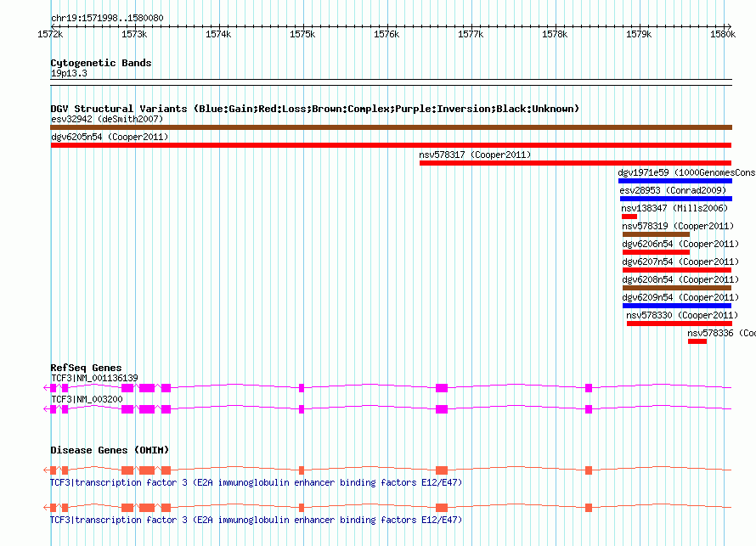Click the 1577k ruler tick label
This screenshot has height=546, width=756.
471,34
